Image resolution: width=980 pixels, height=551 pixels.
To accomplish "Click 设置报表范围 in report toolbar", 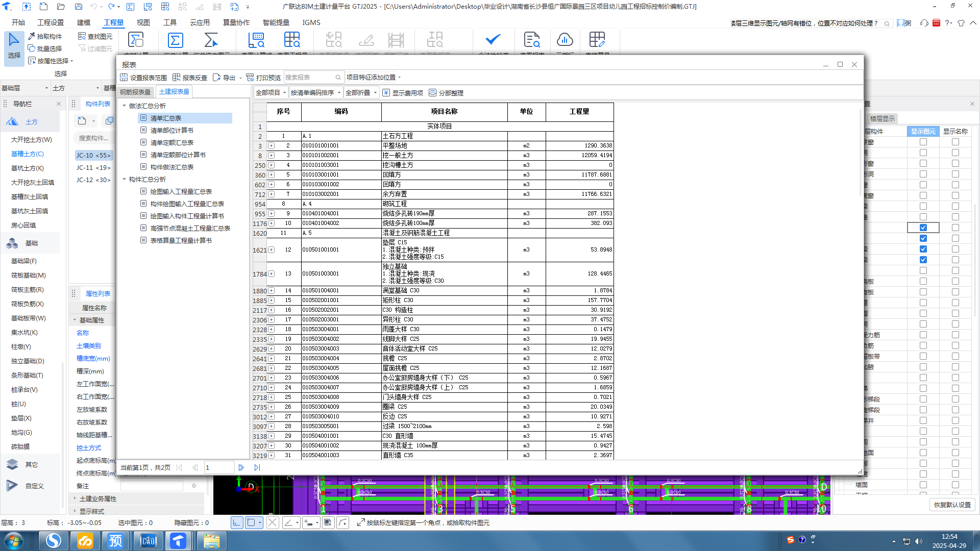I will pos(143,78).
